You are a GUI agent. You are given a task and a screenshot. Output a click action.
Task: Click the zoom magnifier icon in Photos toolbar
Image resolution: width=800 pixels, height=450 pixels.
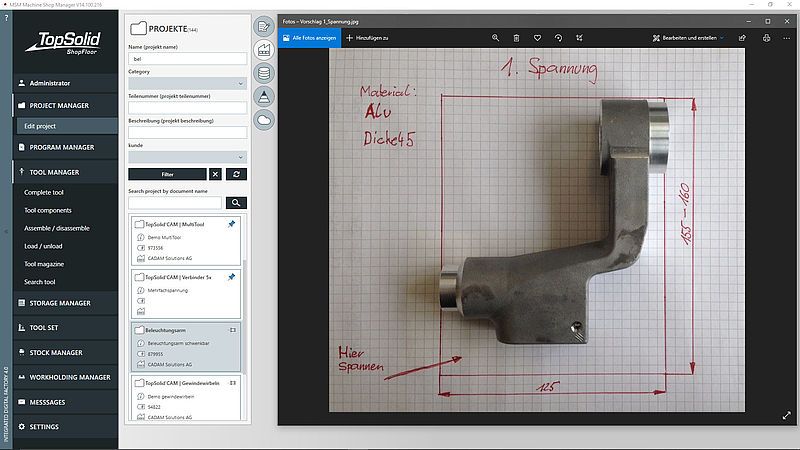495,38
